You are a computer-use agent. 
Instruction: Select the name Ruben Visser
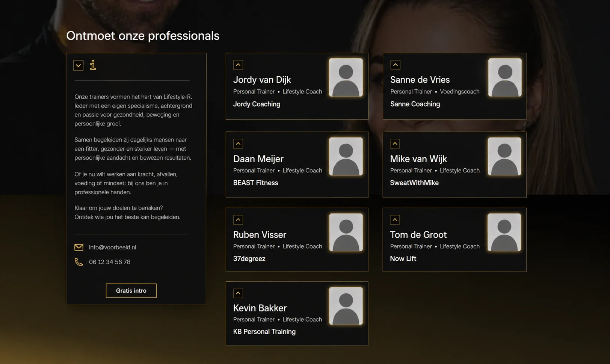pyautogui.click(x=260, y=235)
